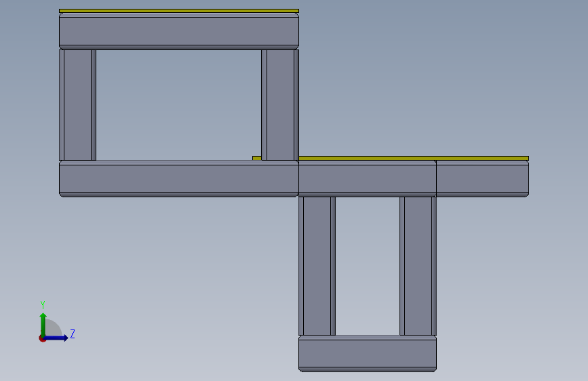The image size is (588, 381).
Task: Select the topmost horizontal gray beam
Action: tap(179, 31)
